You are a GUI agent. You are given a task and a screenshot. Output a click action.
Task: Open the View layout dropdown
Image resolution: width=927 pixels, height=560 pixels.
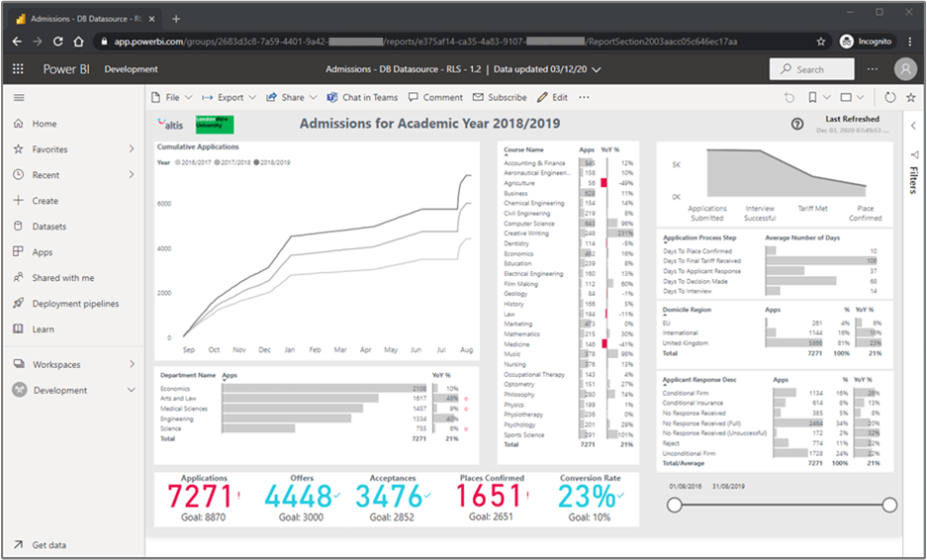[852, 98]
